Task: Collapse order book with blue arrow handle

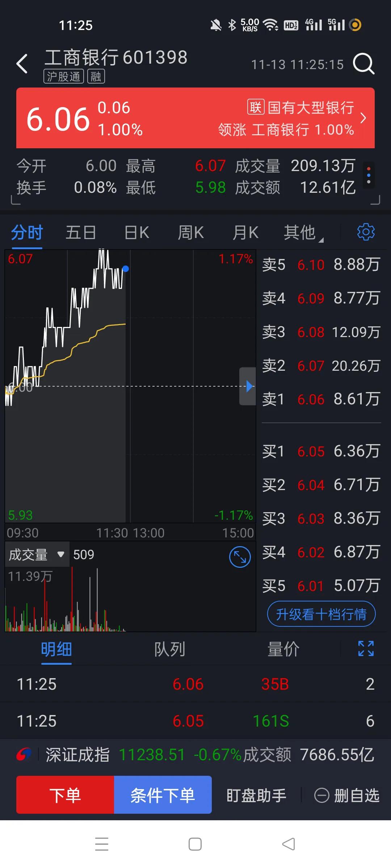Action: [248, 386]
